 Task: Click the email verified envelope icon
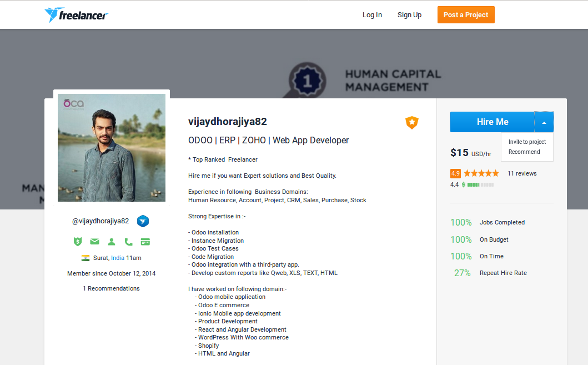pos(94,242)
